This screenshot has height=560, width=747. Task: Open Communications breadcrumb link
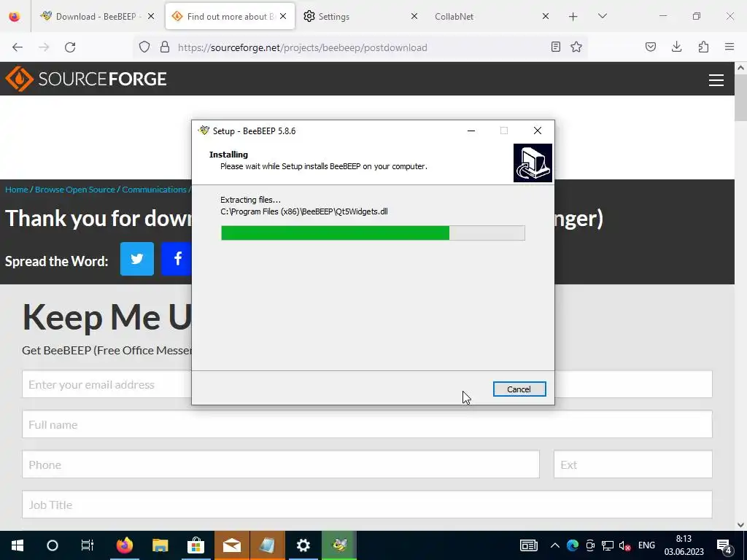(x=154, y=190)
